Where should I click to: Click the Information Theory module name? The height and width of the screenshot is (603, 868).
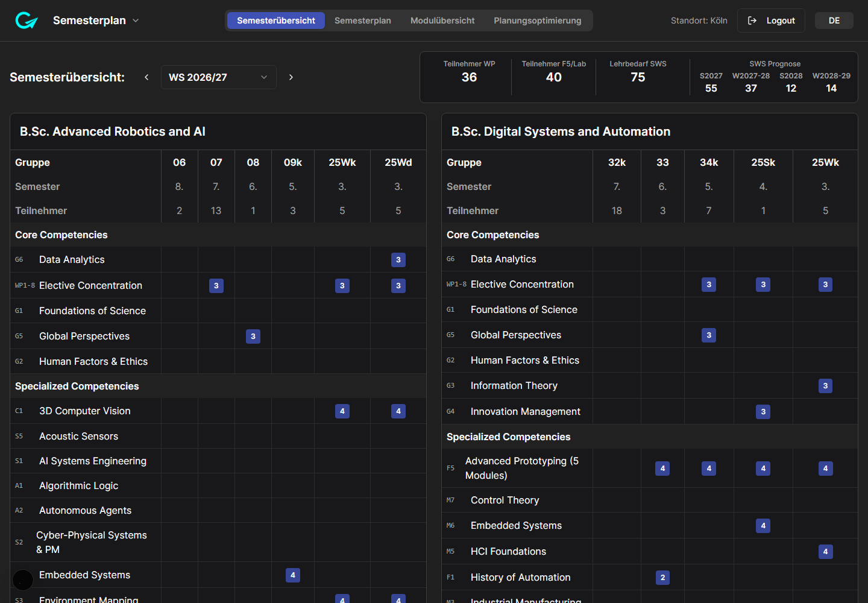pos(514,385)
